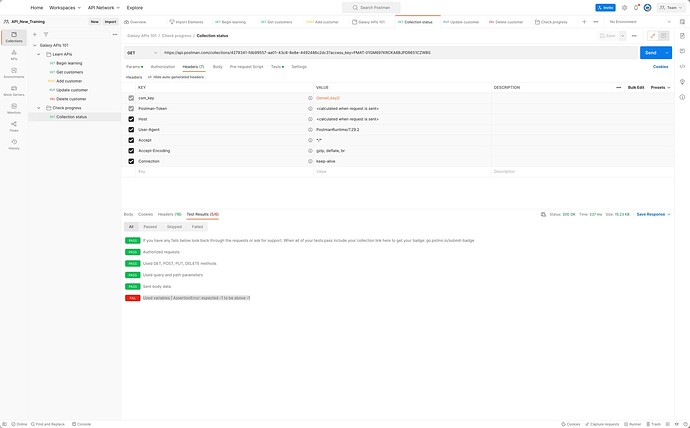
Task: Open the Collections sidebar panel
Action: 14,37
